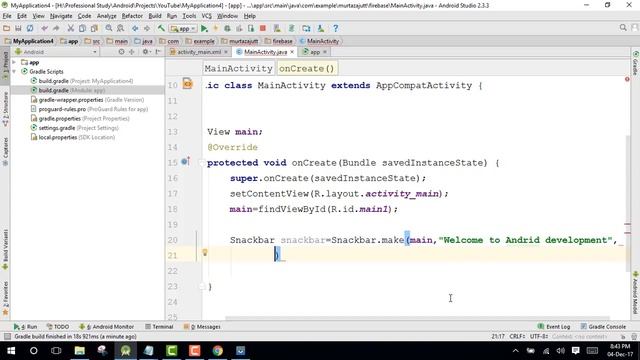Open the TODO tool window
Viewport: 640px width, 360px height.
tap(58, 327)
